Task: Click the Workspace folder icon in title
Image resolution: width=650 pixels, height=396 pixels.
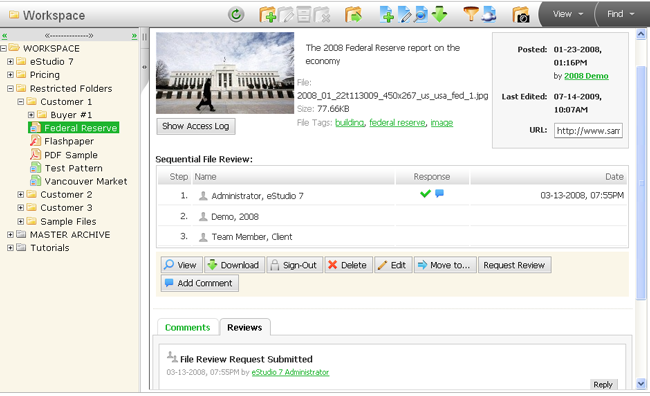Action: (14, 15)
